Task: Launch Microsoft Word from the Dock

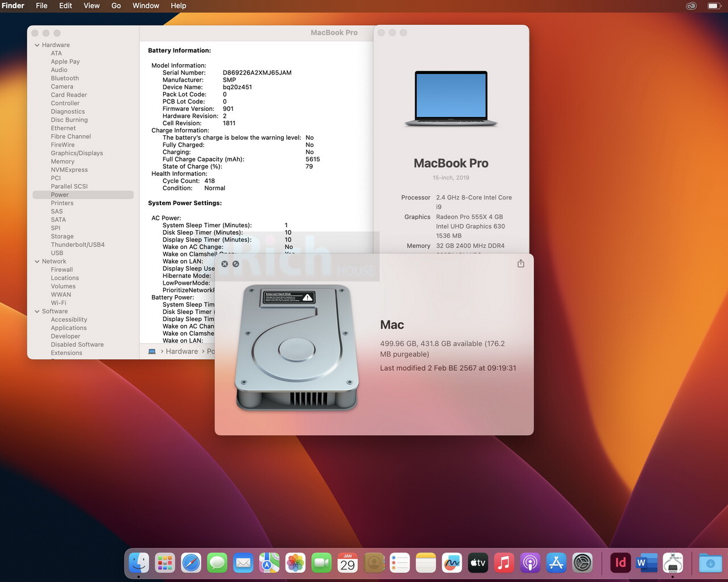Action: pos(647,563)
